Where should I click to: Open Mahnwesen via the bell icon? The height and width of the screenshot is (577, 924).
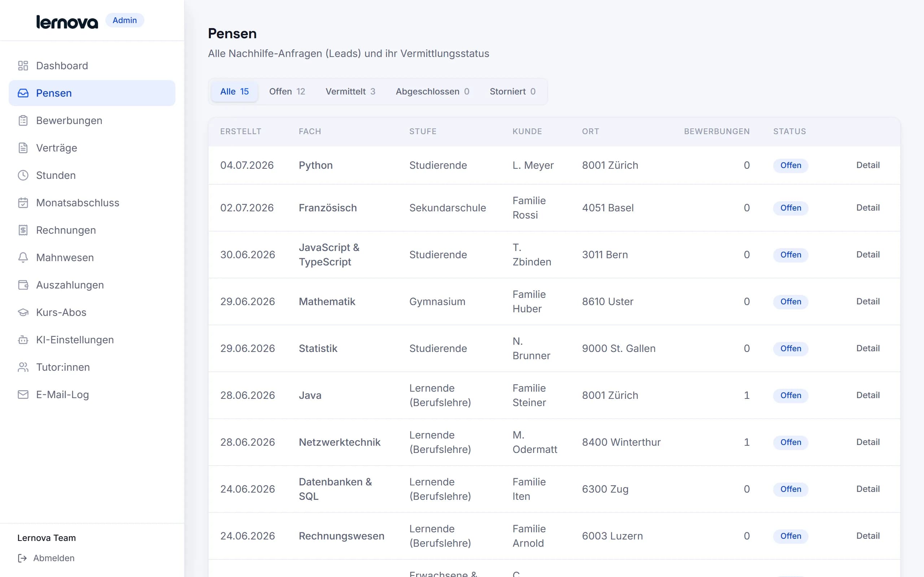click(x=23, y=257)
